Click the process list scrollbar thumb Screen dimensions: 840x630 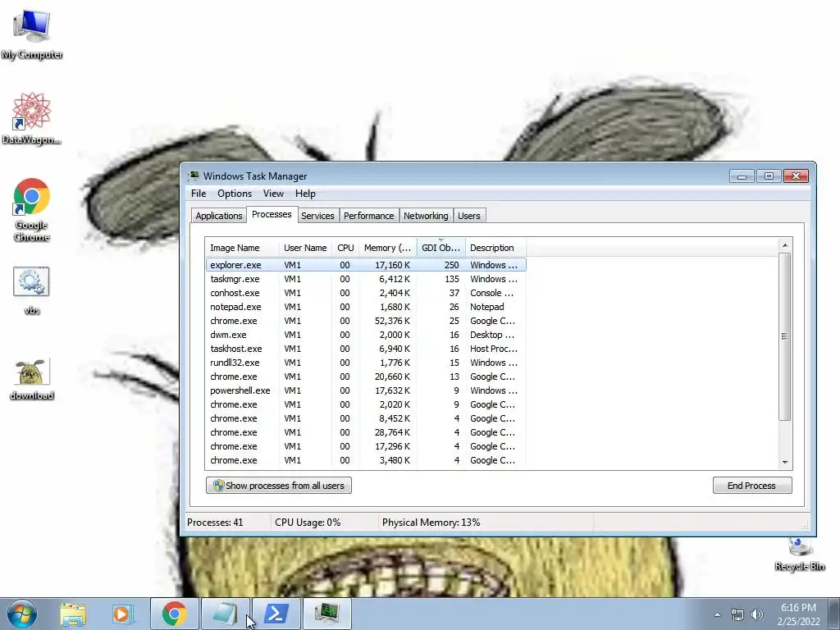[x=785, y=336]
